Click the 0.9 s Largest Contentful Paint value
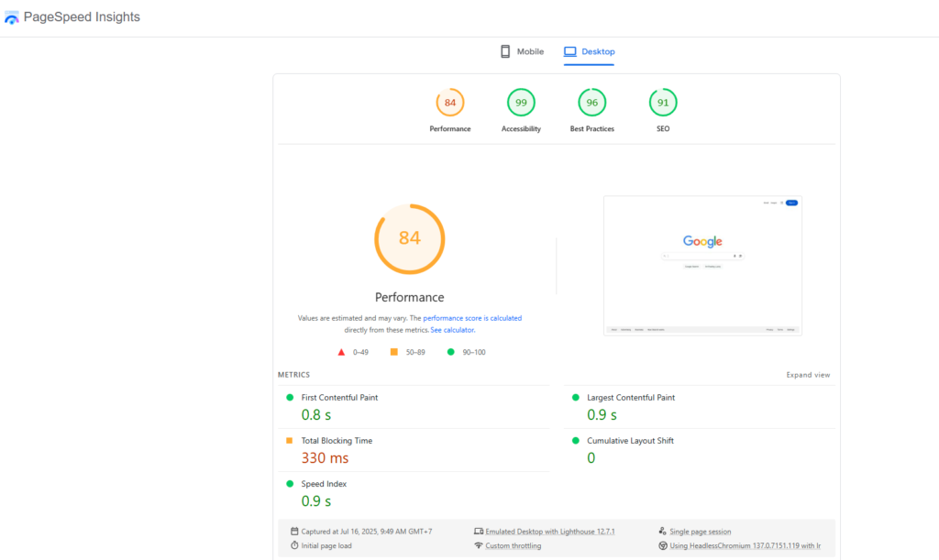Screen dimensions: 939x560 click(602, 414)
